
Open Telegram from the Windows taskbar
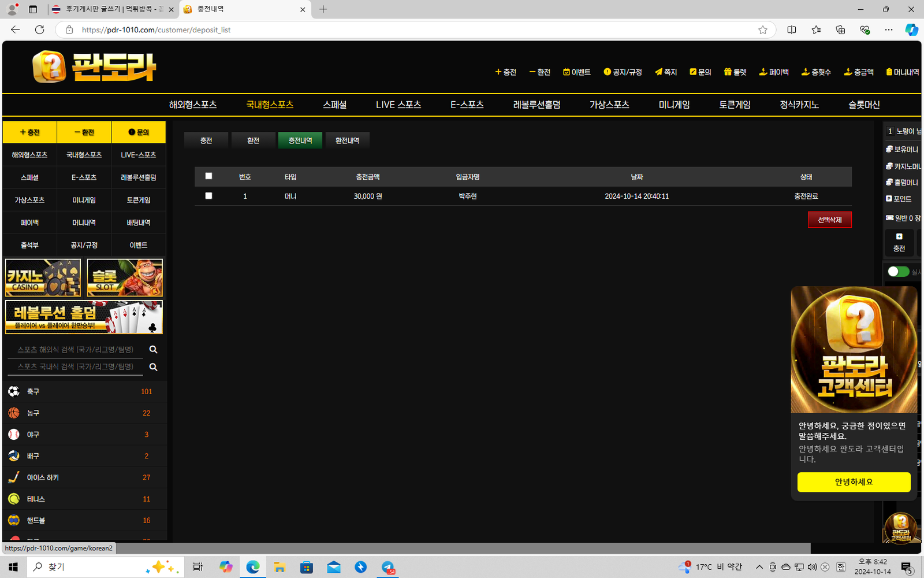point(388,567)
